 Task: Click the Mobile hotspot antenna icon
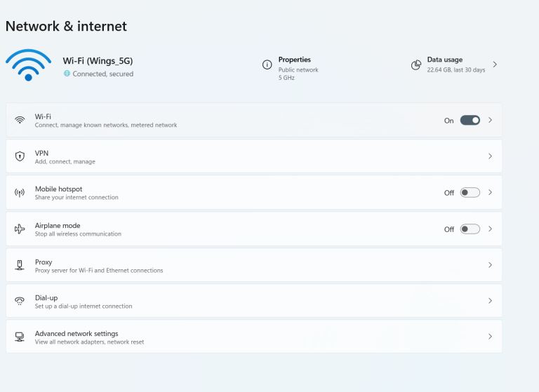[20, 192]
